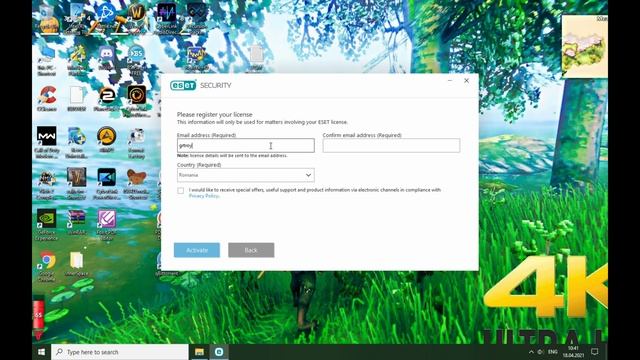The height and width of the screenshot is (360, 640).
Task: Open the Action Center notifications icon
Action: [595, 352]
